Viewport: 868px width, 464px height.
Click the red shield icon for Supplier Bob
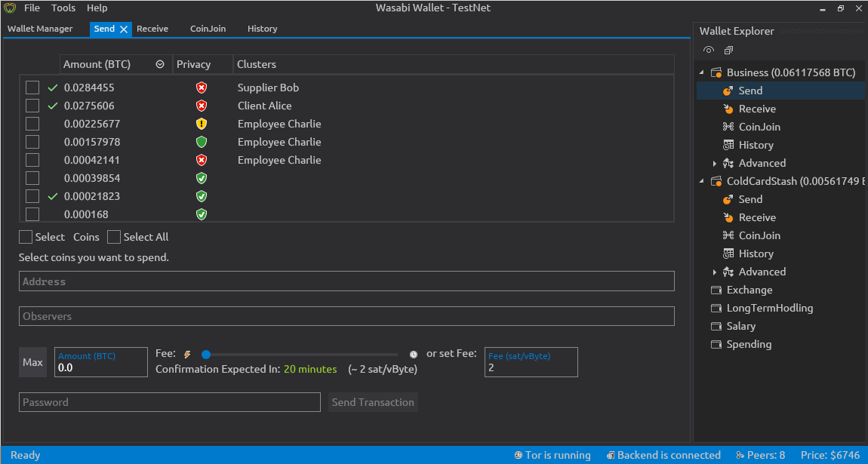pyautogui.click(x=202, y=88)
